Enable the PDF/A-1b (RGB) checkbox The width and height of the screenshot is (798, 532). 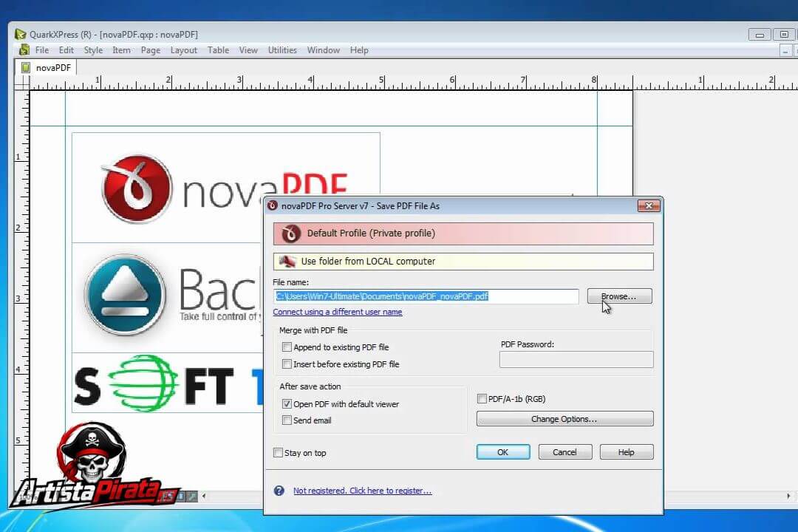point(482,398)
